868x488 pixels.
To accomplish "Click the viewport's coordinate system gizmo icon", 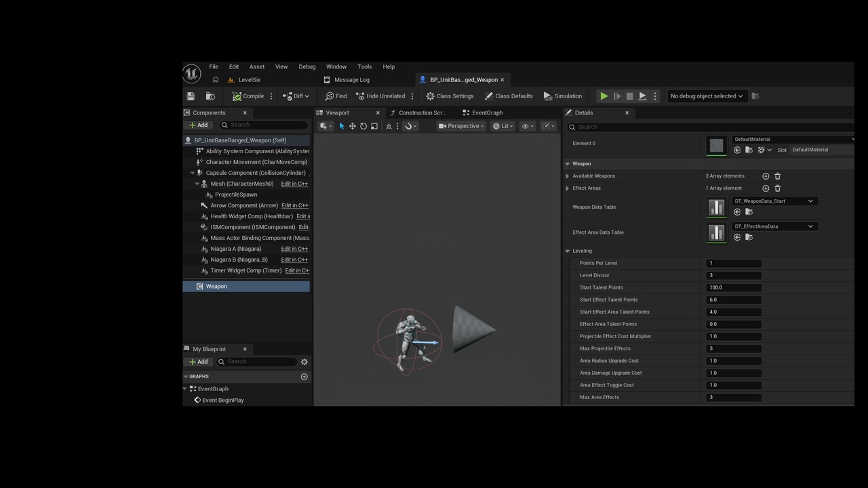I will [x=389, y=126].
